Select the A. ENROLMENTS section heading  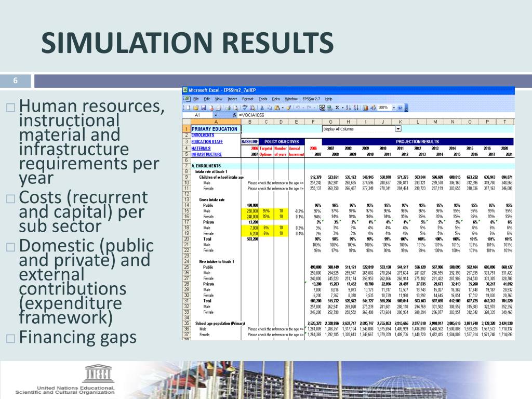[x=206, y=166]
